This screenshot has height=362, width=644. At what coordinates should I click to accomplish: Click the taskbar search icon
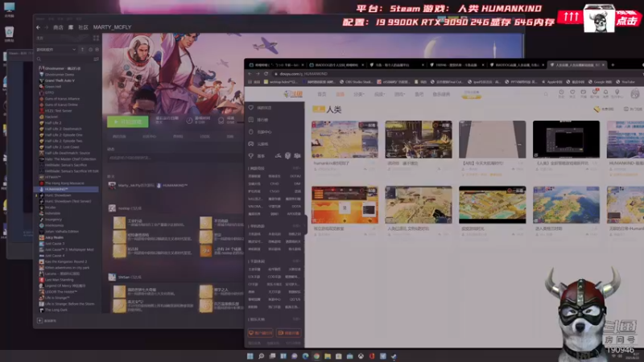[261, 356]
